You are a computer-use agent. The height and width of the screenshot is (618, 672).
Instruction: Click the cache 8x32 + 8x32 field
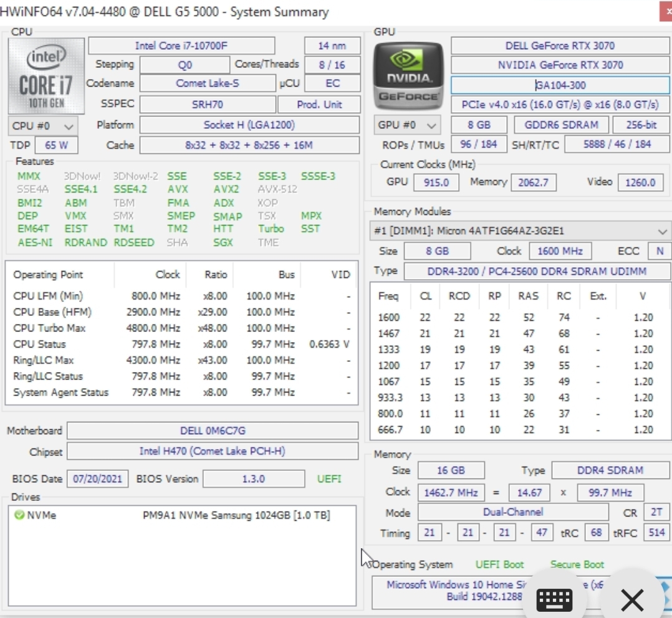249,145
